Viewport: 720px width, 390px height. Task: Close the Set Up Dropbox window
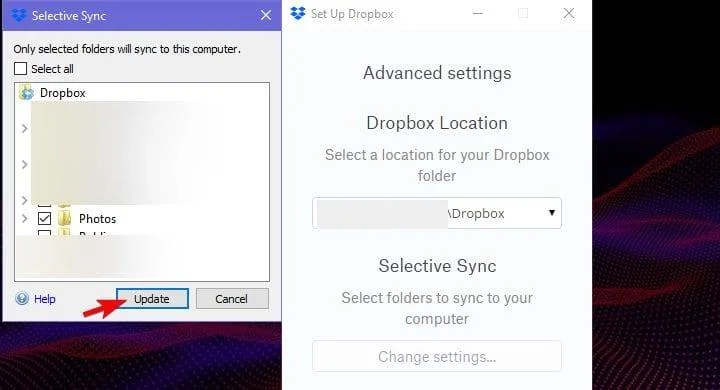point(569,13)
